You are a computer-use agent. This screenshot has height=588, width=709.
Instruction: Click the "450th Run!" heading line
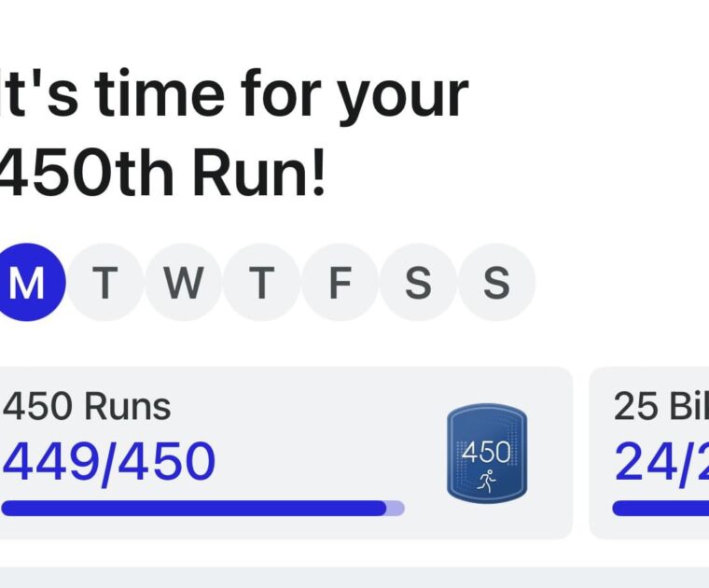(x=163, y=175)
